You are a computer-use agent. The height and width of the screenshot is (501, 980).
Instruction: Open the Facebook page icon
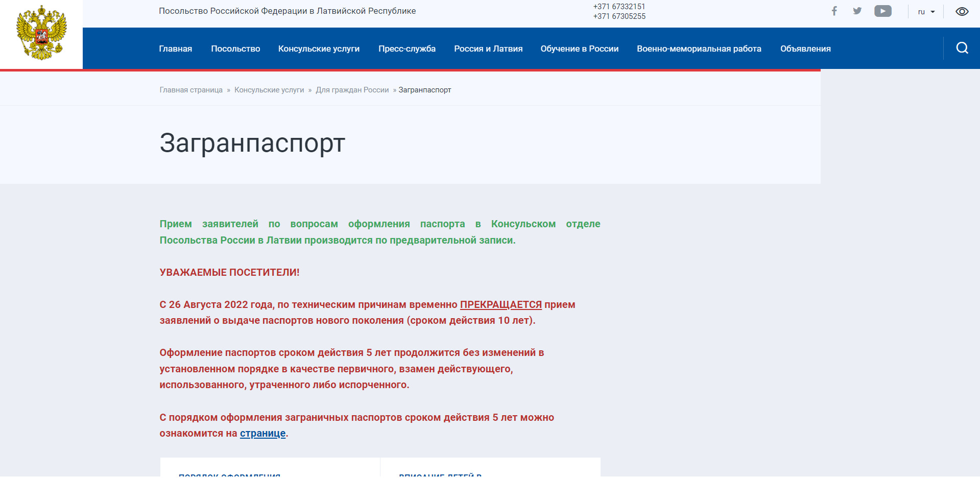click(834, 11)
